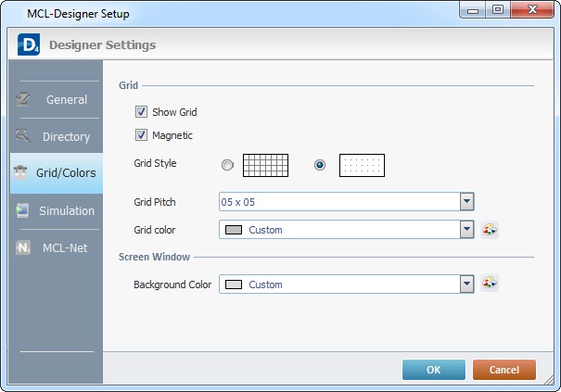Click the MCL-Net sidebar icon
Viewport: 561px width, 392px height.
pos(23,248)
